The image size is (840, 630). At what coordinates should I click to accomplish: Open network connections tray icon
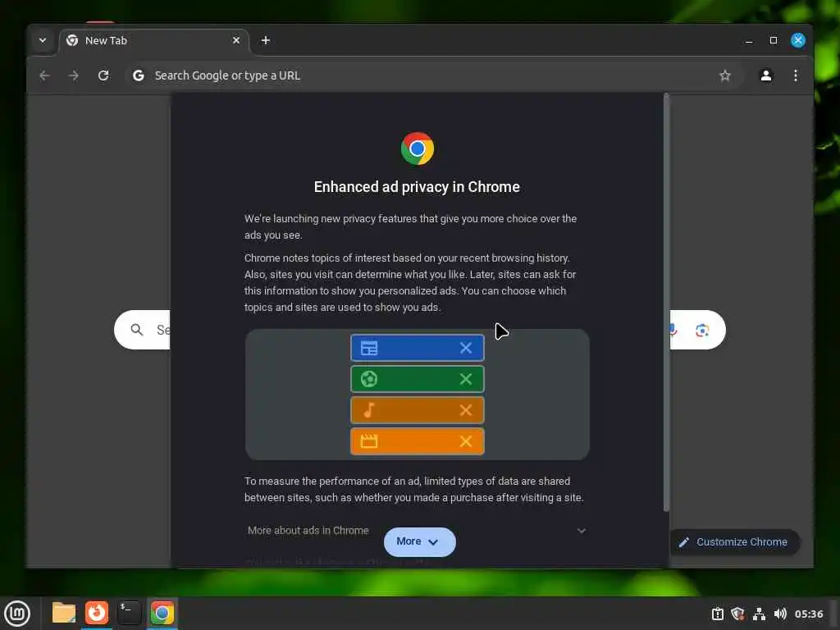(x=759, y=614)
